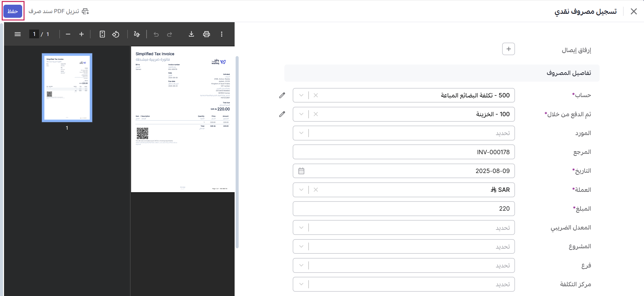This screenshot has height=296, width=644.
Task: Select the draw annotation tool
Action: point(136,34)
